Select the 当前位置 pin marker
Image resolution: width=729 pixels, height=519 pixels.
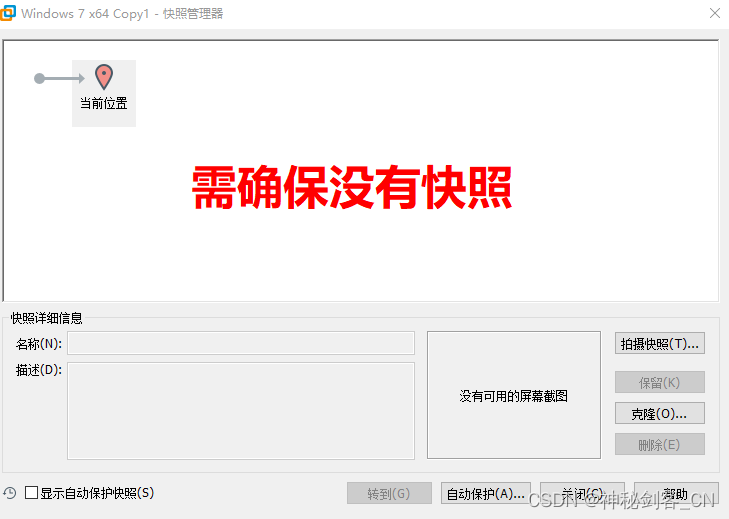pos(104,77)
